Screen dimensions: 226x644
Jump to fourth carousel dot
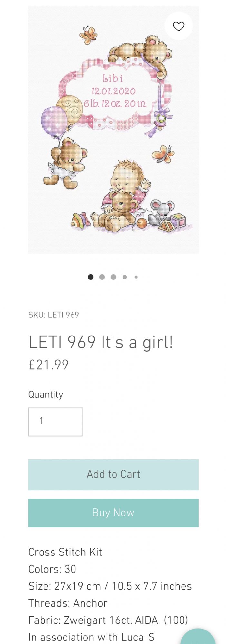[125, 277]
